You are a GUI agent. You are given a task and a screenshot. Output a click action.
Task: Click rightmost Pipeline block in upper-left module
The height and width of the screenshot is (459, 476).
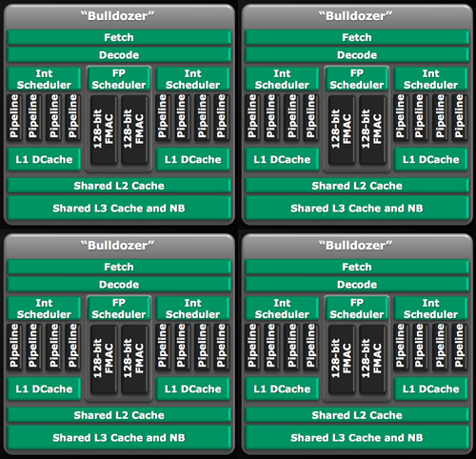coord(222,116)
